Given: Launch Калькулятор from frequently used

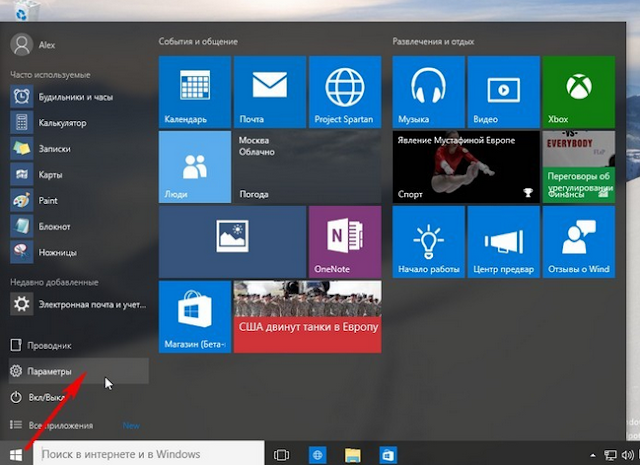Looking at the screenshot, I should click(79, 122).
